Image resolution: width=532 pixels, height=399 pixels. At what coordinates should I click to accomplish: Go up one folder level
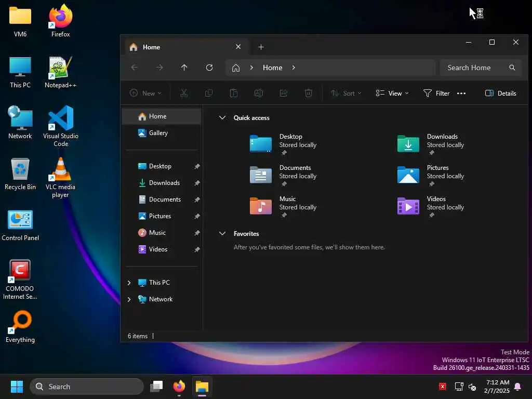(x=184, y=68)
